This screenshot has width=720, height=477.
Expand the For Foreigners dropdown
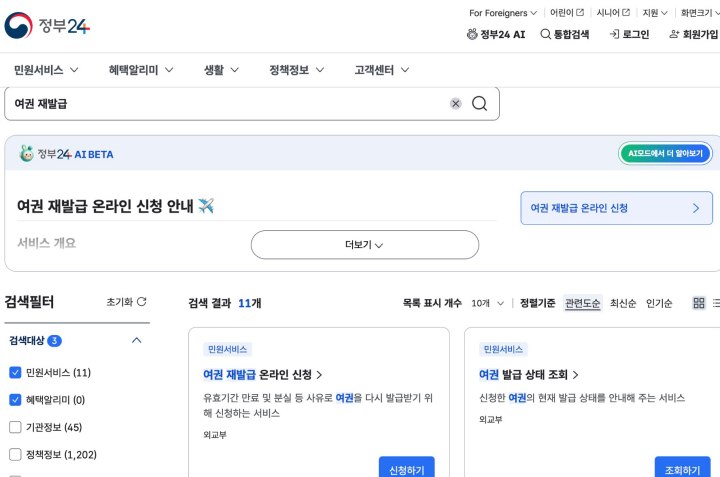coord(503,13)
